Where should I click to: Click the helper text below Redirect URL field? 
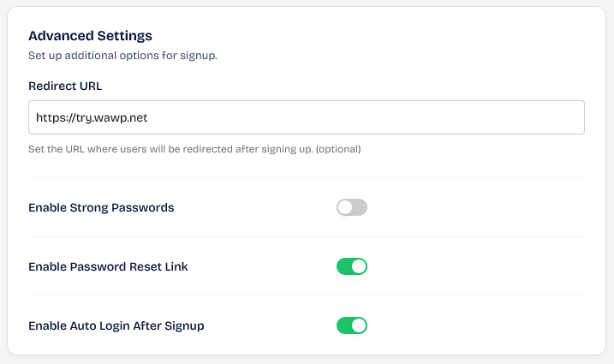(171, 149)
